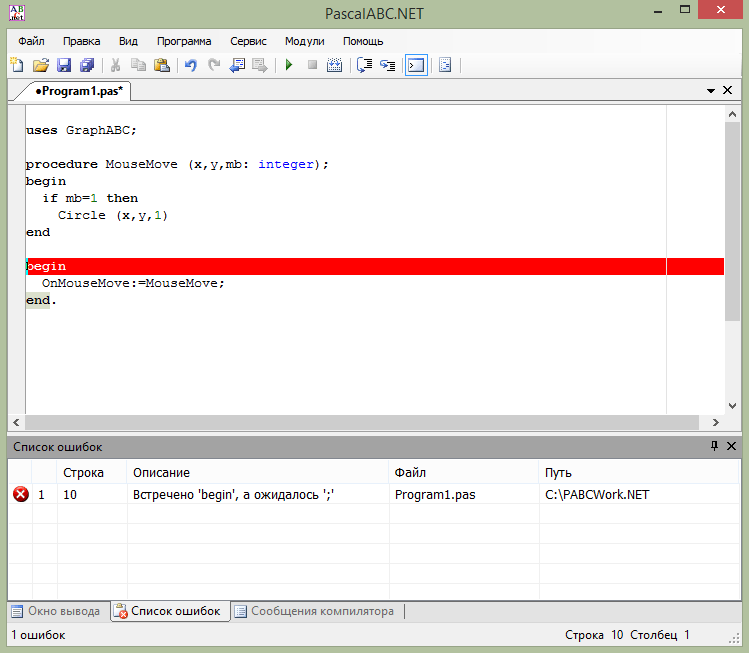Click the editor vertical scroll down arrow
749x653 pixels.
[732, 406]
